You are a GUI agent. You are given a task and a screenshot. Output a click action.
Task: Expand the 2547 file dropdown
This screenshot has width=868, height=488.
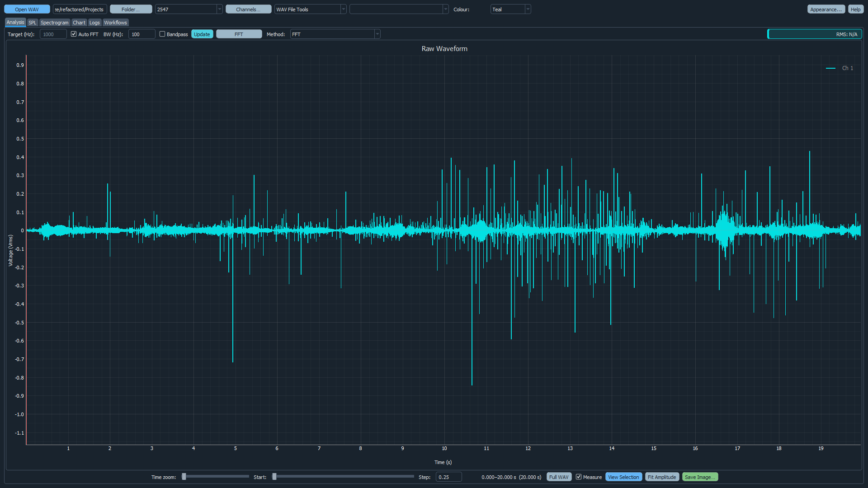coord(189,9)
